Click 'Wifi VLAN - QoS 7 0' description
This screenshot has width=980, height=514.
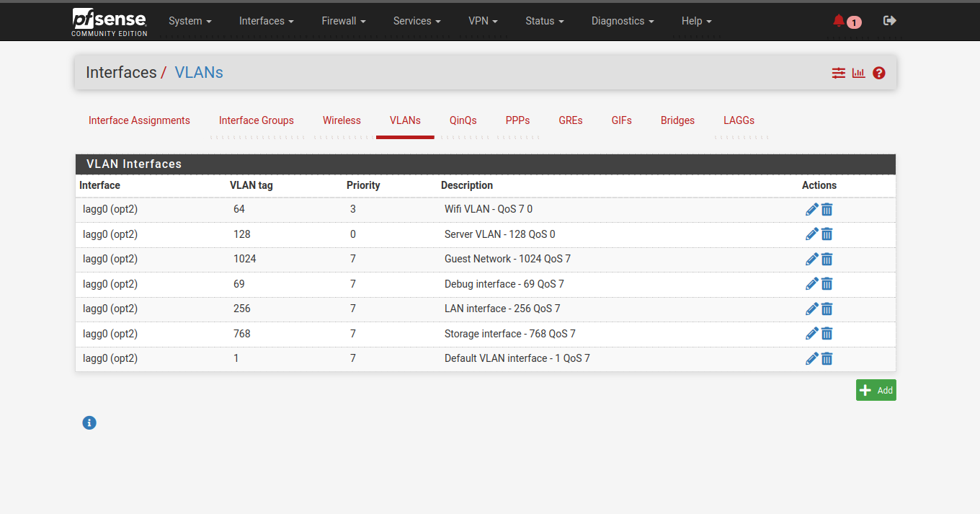coord(489,209)
